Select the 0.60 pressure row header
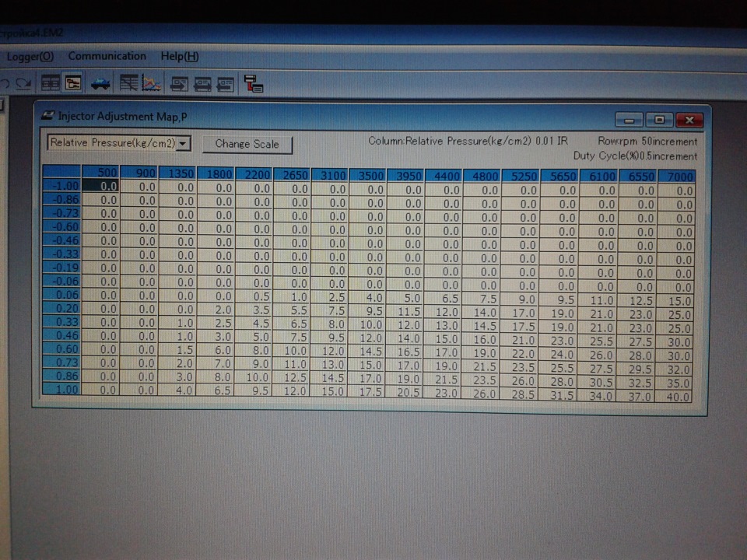Screen dimensions: 747x560 point(61,348)
